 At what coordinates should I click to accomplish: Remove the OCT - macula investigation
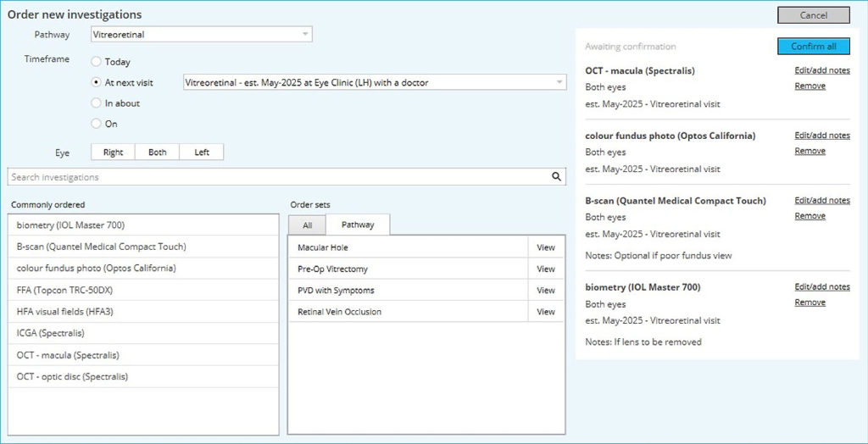click(810, 86)
